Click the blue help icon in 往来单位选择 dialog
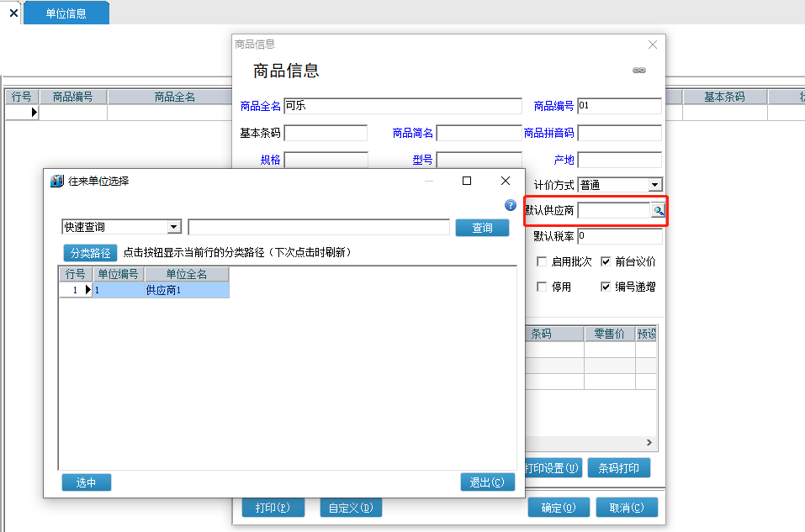The image size is (805, 532). tap(509, 204)
